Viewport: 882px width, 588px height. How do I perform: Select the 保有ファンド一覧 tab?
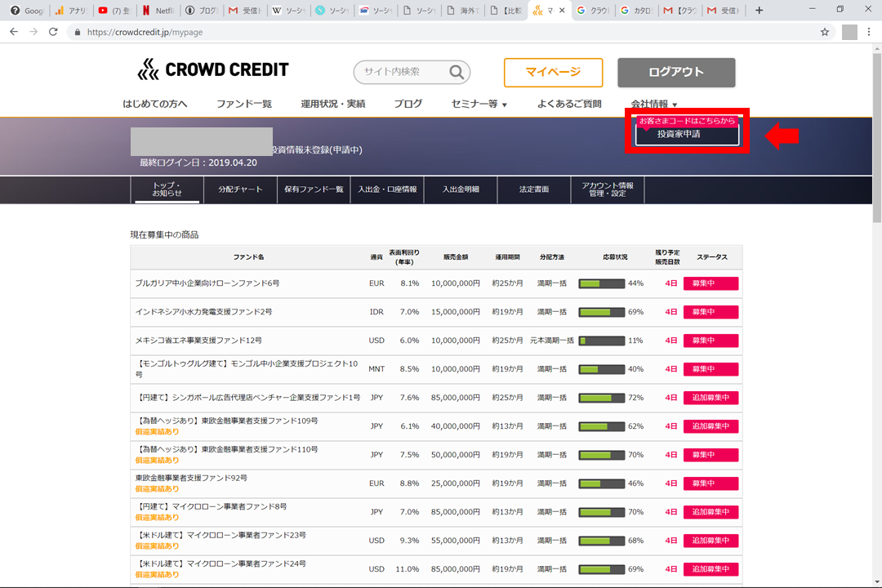[314, 189]
